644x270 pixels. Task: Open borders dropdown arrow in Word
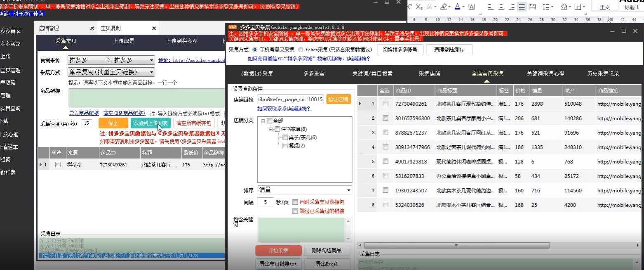point(584,7)
